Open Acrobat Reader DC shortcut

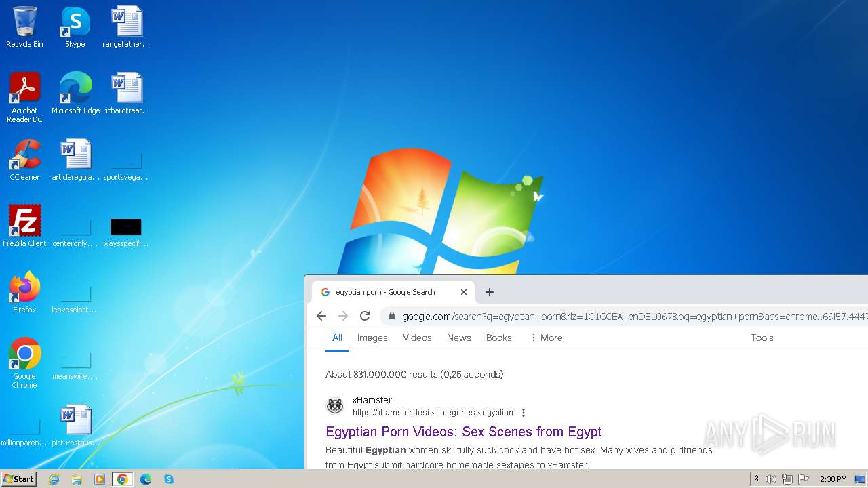click(x=24, y=97)
